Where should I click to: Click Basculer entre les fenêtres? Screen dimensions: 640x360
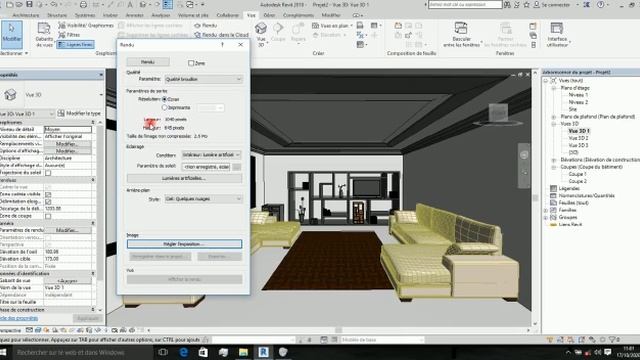pos(461,34)
